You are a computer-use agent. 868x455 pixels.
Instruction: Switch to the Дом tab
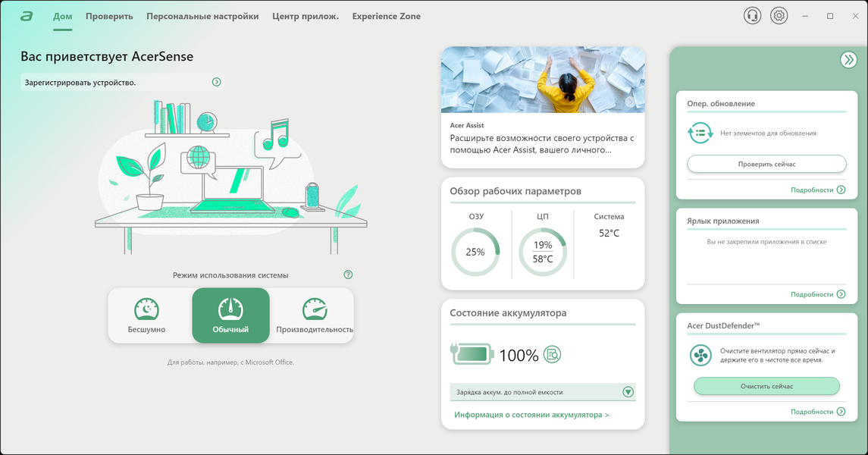click(63, 17)
